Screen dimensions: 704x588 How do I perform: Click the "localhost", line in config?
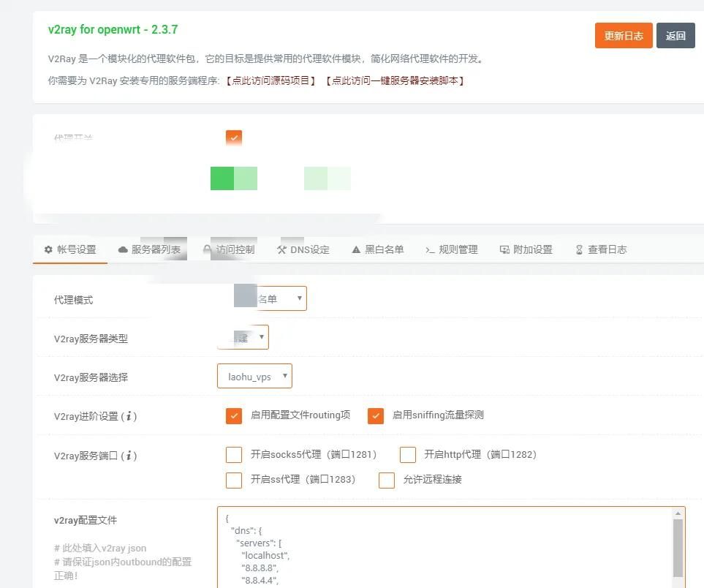(x=265, y=556)
